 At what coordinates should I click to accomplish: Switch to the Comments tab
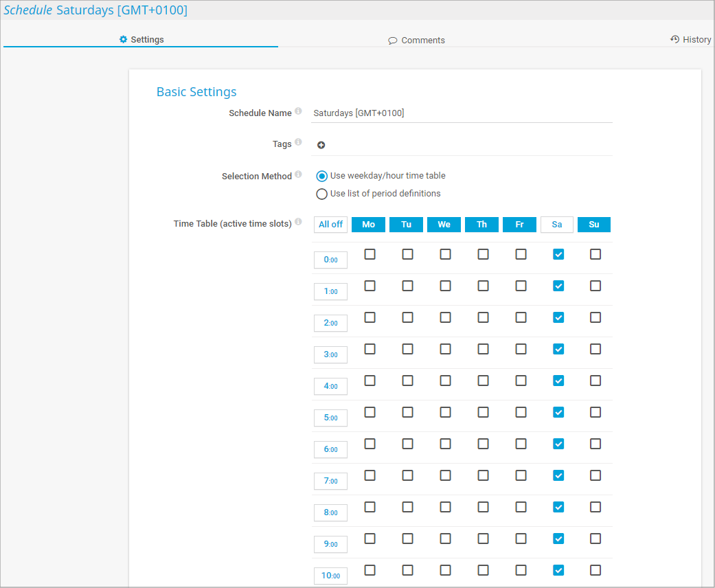(416, 41)
